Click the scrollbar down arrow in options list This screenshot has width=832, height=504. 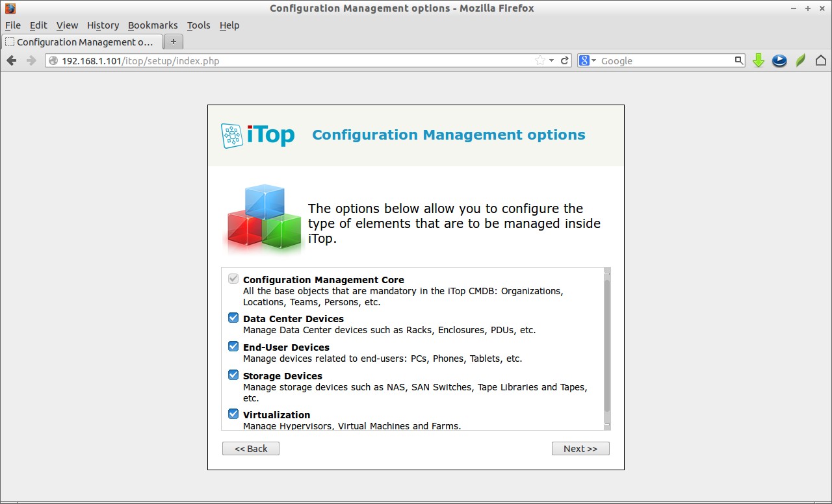tap(607, 425)
